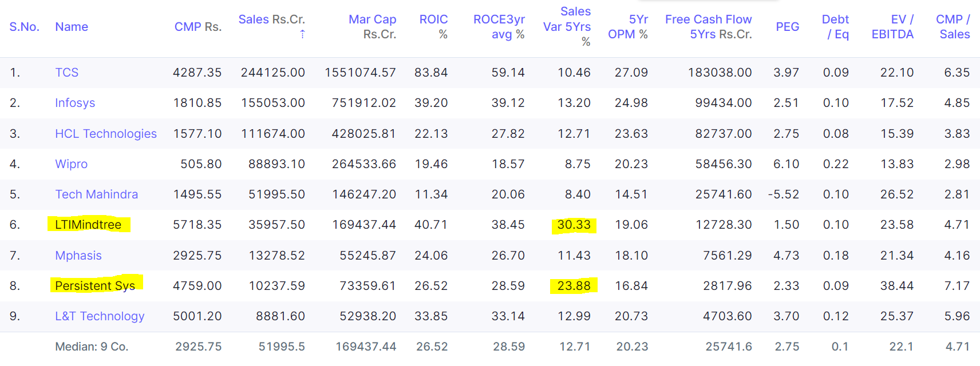Select Tech Mahindra 5Yr OPM value 14.51
Viewport: 980px width, 366px height.
pyautogui.click(x=631, y=194)
